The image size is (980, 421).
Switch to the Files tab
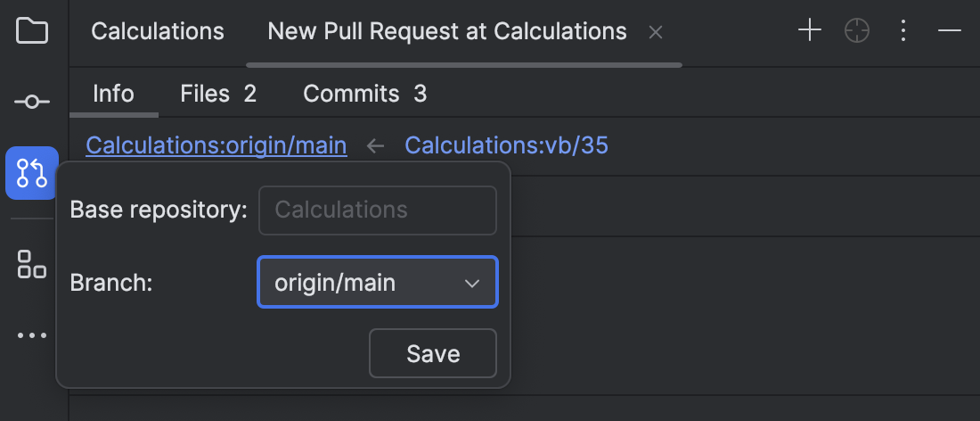(217, 94)
